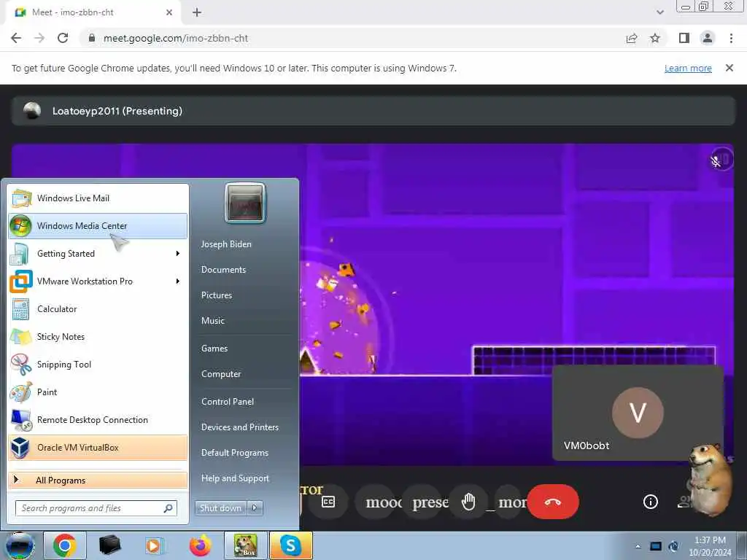Open Snipping Tool
This screenshot has width=747, height=560.
coord(98,365)
